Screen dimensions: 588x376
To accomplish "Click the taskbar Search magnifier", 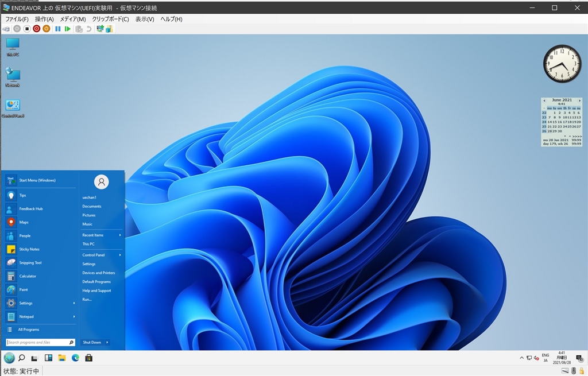I will point(22,358).
